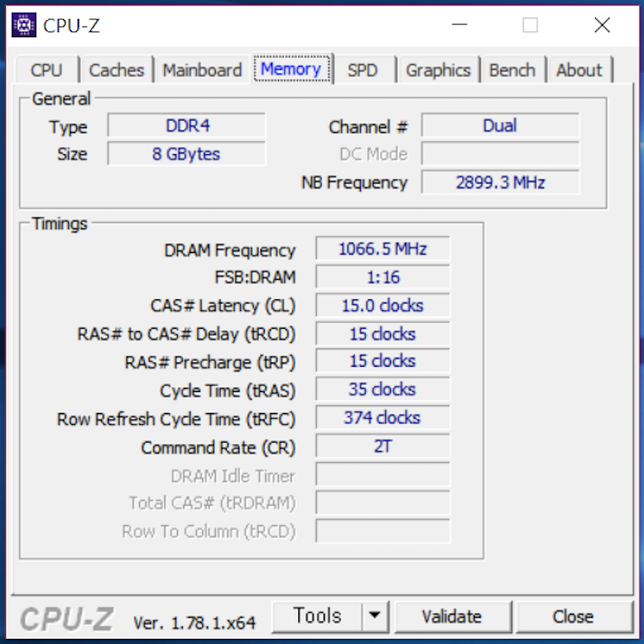
Task: Click the DDR4 memory type field
Action: pos(186,126)
